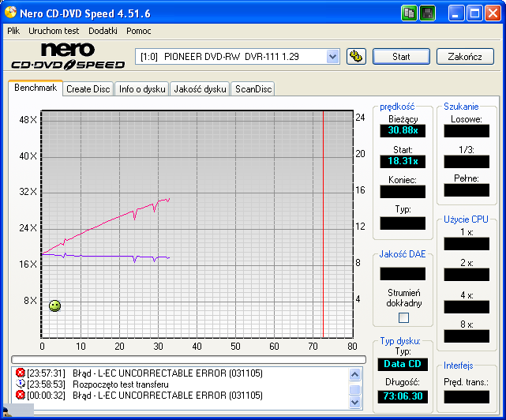
Task: Click error icon of 00:00:32 log entry
Action: [20, 395]
